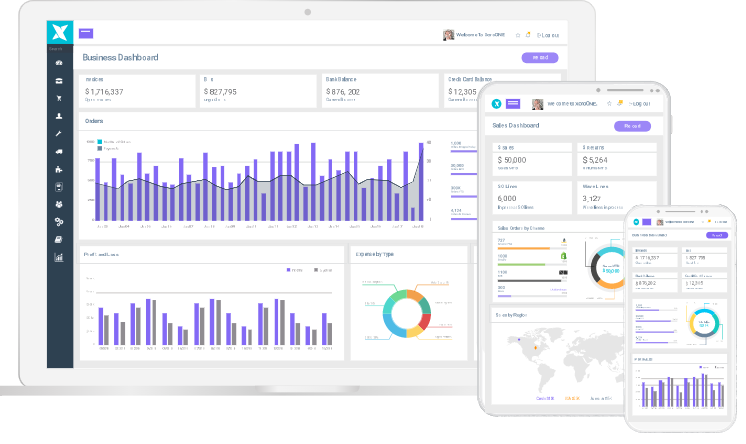Click Log out on laptop header
The height and width of the screenshot is (444, 746).
(548, 35)
